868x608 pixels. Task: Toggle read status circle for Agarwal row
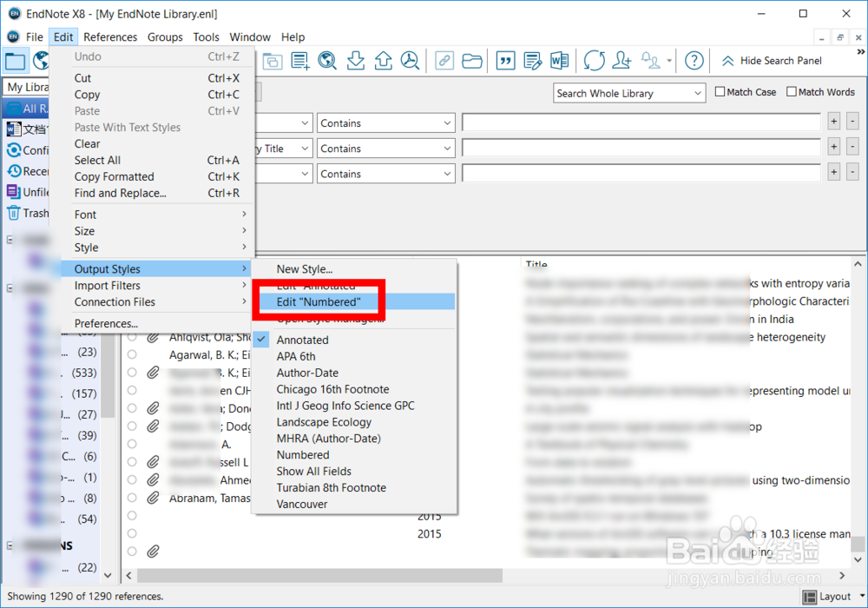132,354
